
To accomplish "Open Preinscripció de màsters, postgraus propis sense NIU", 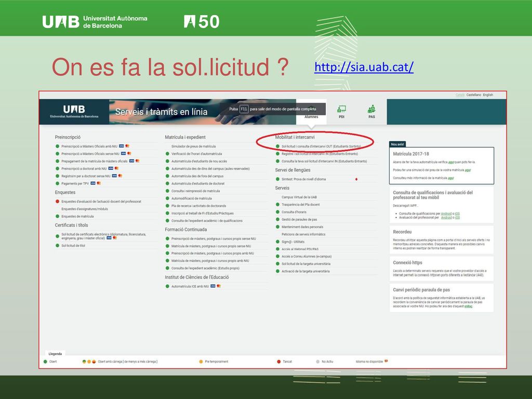I will click(x=214, y=239).
